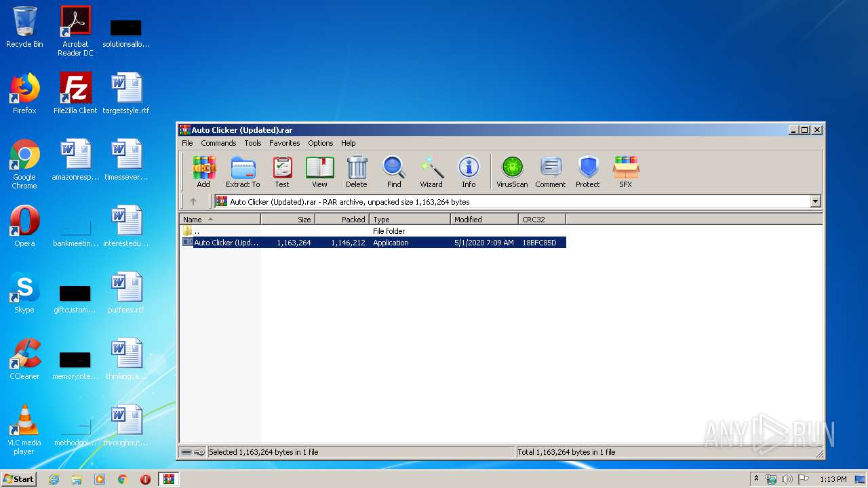Click the drive and key status bar icon
The width and height of the screenshot is (868, 488).
pos(193,452)
